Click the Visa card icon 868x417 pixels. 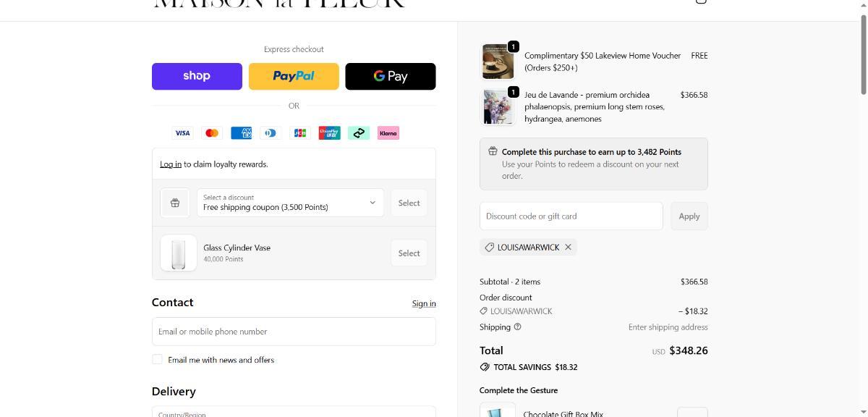tap(182, 133)
